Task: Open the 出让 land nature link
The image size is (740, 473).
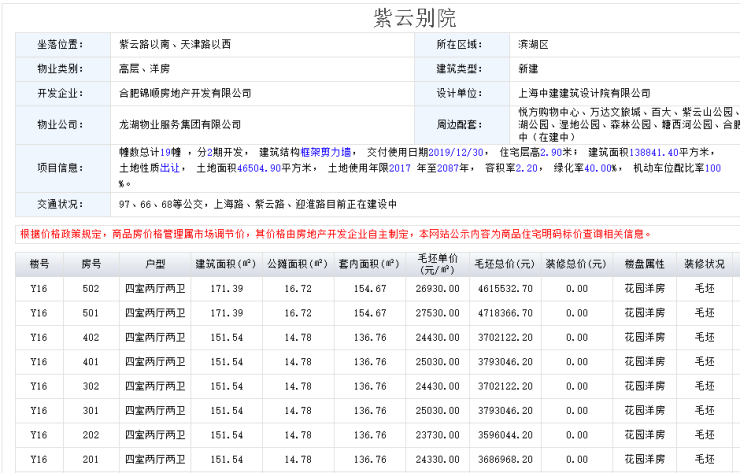Action: [171, 168]
